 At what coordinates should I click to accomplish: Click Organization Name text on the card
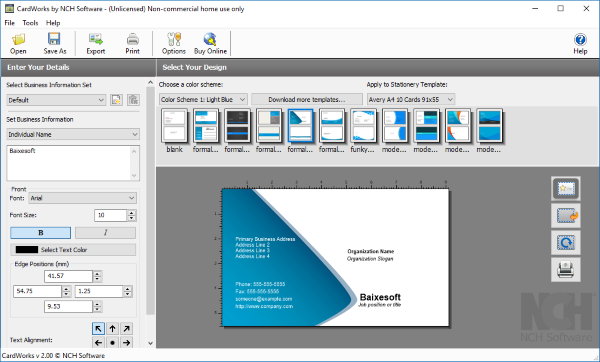pos(370,251)
